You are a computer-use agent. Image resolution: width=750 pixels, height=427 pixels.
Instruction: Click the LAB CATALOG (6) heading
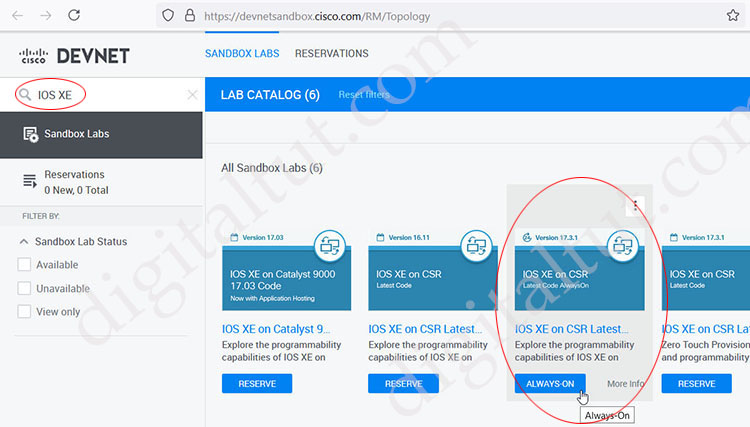[270, 95]
